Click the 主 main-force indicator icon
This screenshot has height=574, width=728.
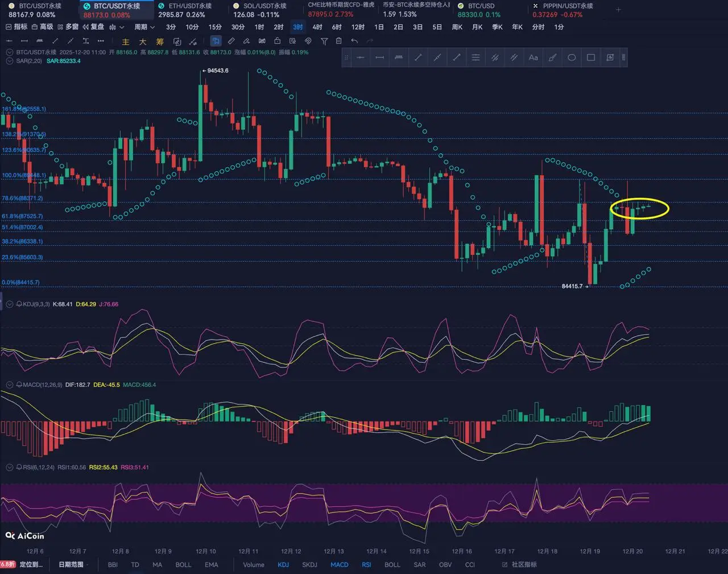[126, 42]
